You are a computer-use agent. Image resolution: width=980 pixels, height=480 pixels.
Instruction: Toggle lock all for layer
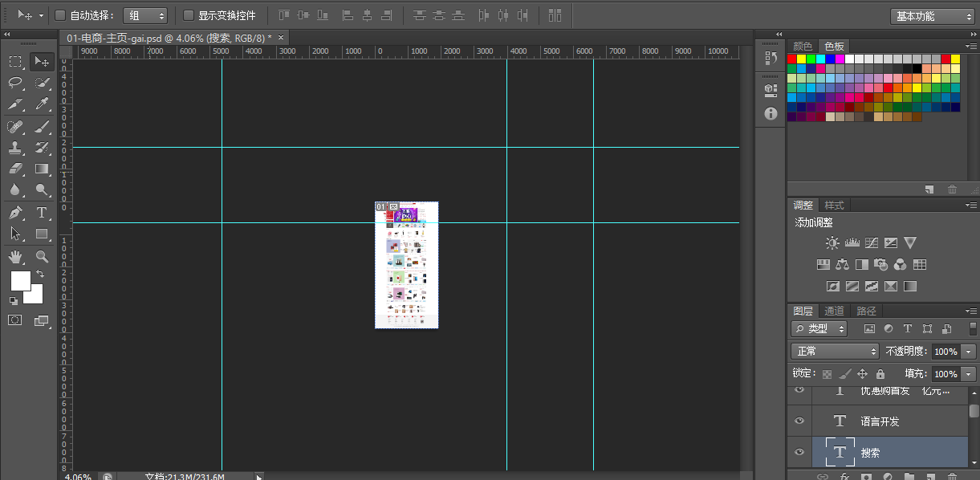point(880,374)
